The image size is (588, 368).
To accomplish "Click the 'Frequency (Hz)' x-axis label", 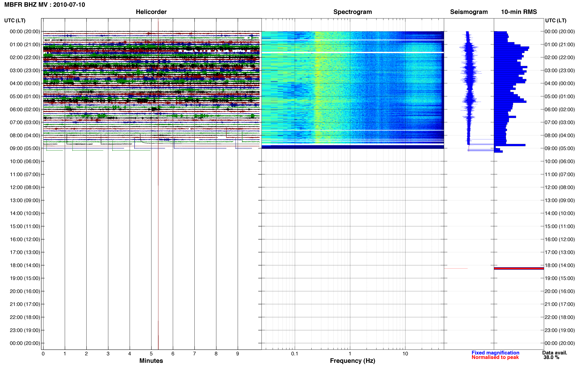I will [x=352, y=361].
